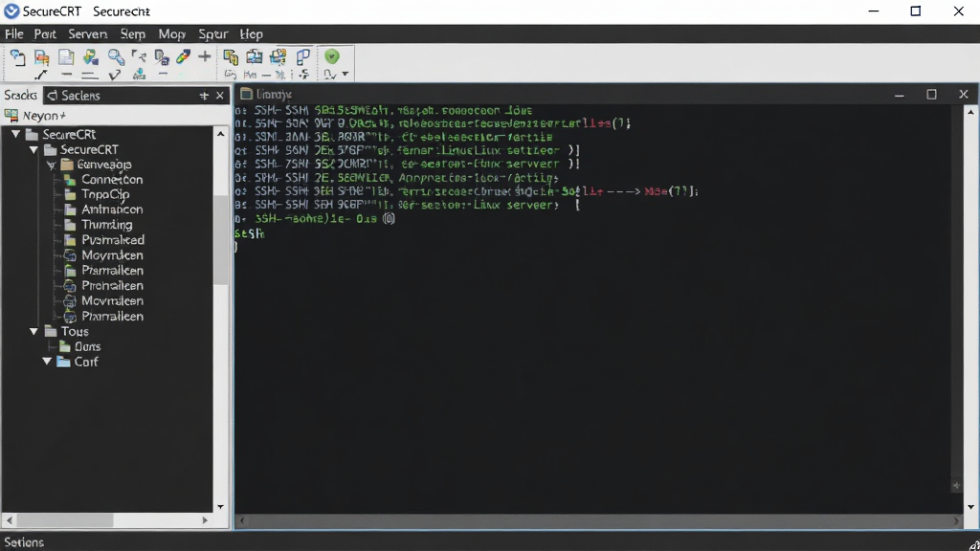Collapse the Conveaop folder
Screen dimensions: 980x551
click(52, 165)
